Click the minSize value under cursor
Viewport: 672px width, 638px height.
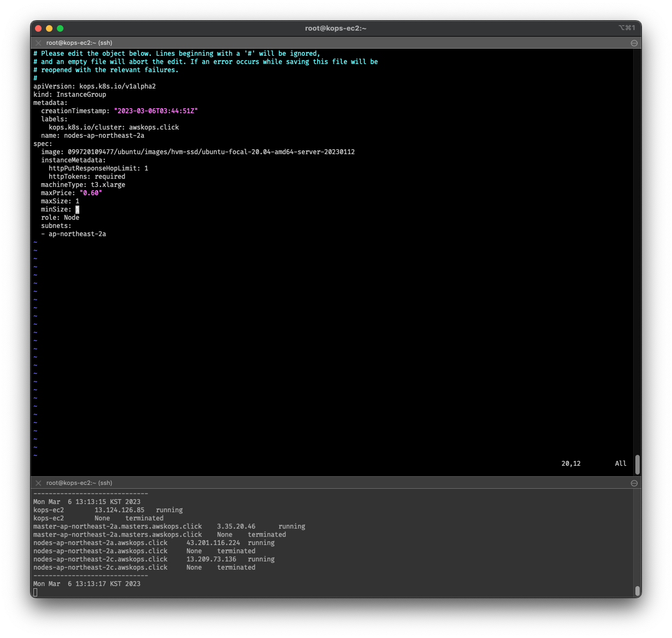point(77,209)
